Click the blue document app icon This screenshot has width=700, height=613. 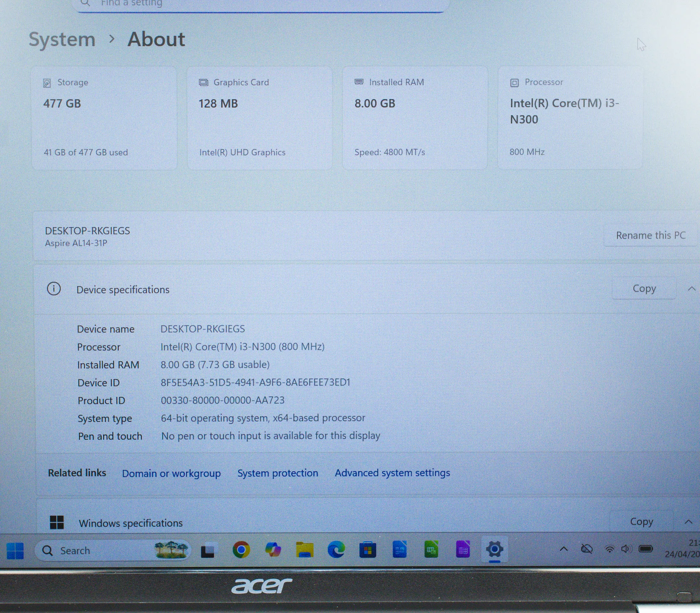pos(399,550)
